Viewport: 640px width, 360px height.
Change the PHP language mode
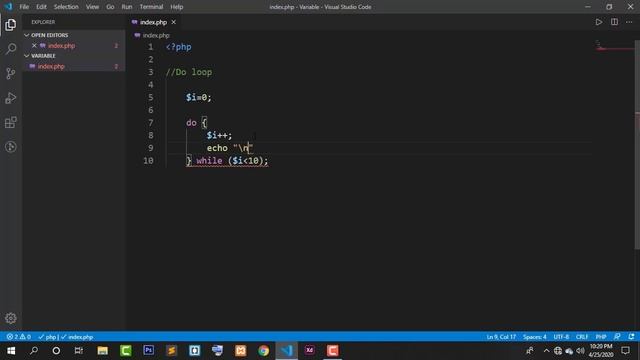(x=600, y=337)
